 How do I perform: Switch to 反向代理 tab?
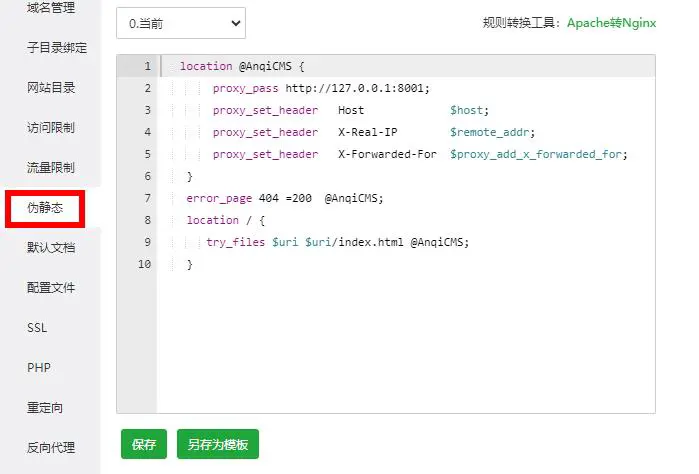point(50,448)
